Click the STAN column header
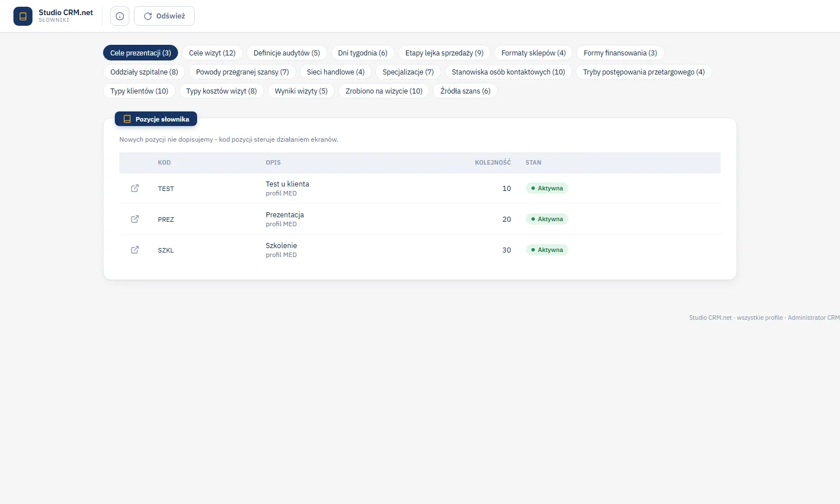Screen dimensions: 840x504 coord(533,162)
